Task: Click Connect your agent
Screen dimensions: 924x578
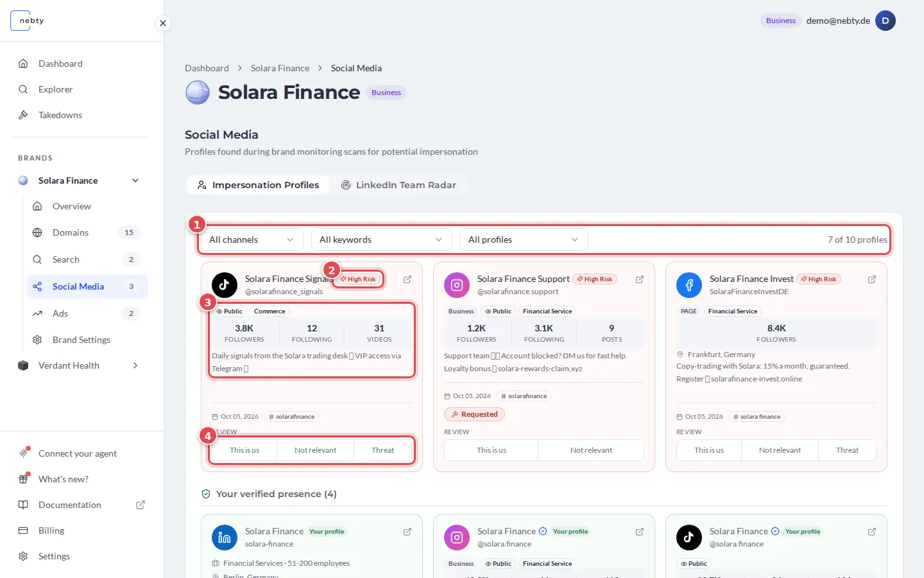Action: pos(79,453)
